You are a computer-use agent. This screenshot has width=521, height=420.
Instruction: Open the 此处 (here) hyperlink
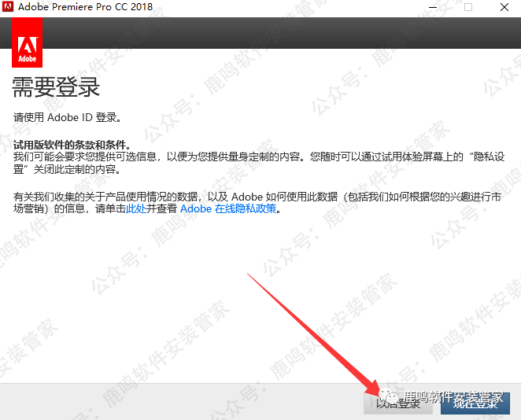tap(136, 209)
